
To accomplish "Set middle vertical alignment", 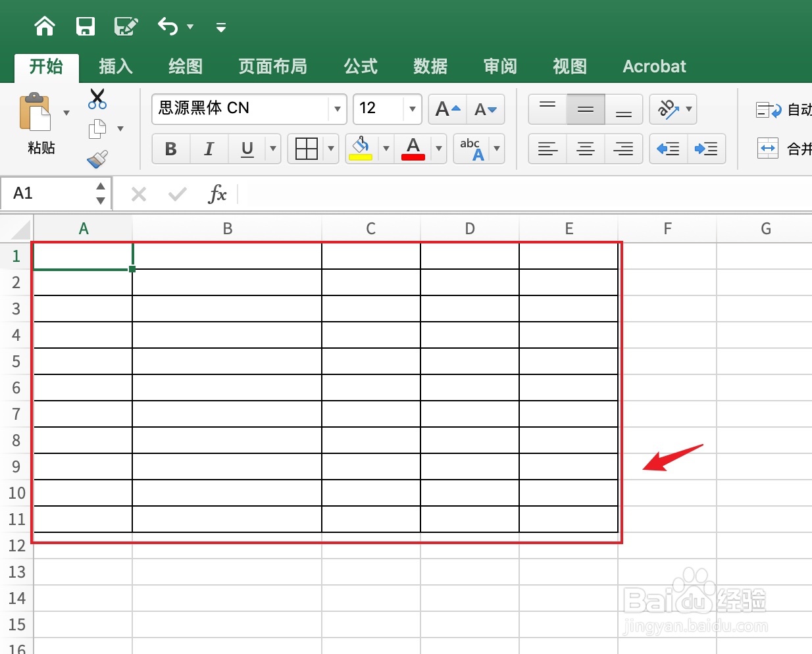I will (586, 109).
